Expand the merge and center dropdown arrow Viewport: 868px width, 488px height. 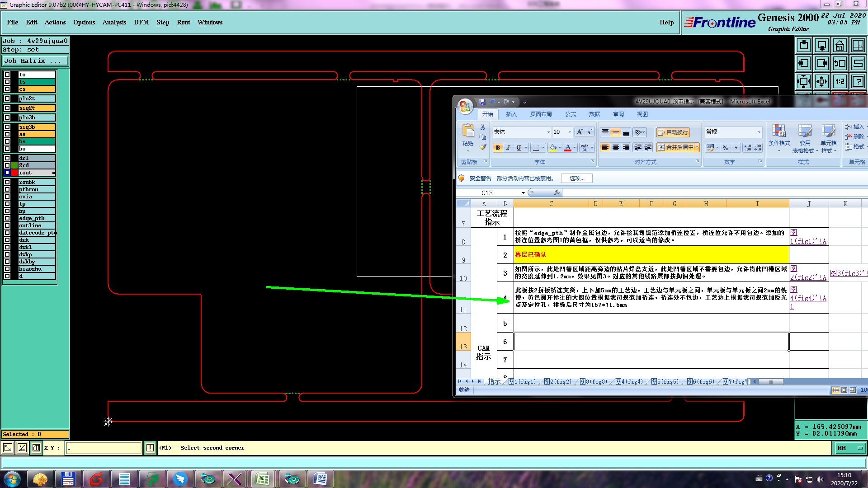coord(697,147)
